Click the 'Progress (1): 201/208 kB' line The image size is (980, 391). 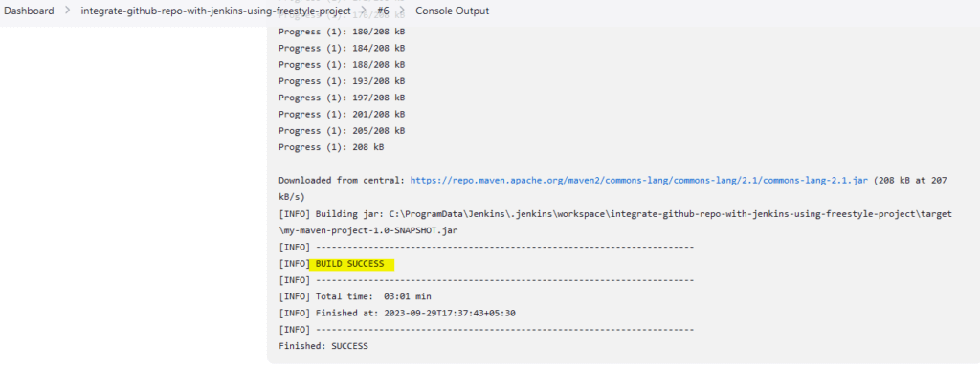point(342,115)
